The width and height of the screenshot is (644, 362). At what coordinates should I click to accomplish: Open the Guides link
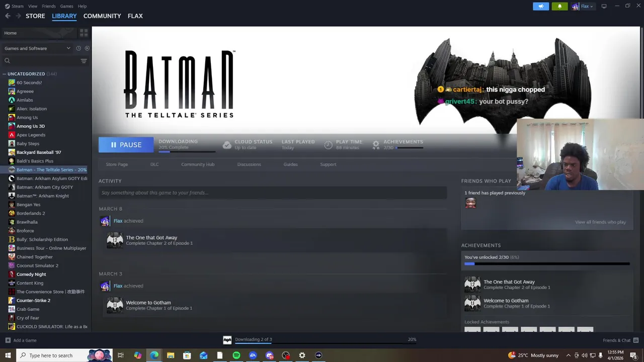coord(290,164)
